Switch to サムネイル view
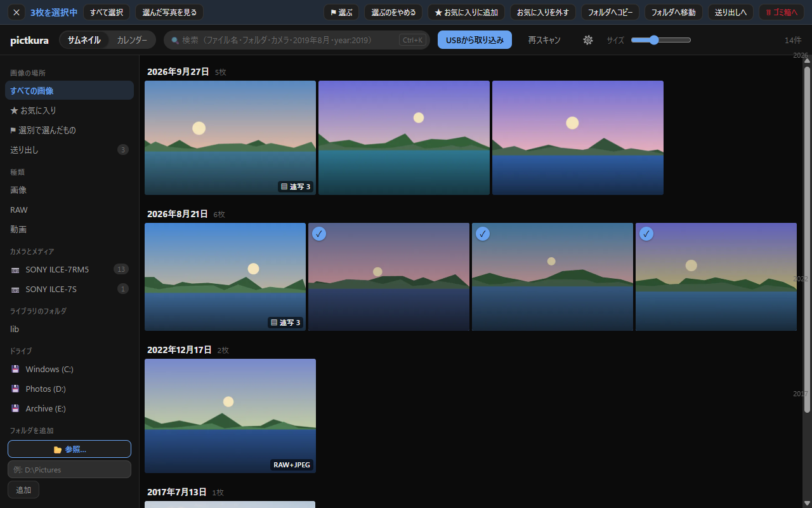812x508 pixels. 84,40
